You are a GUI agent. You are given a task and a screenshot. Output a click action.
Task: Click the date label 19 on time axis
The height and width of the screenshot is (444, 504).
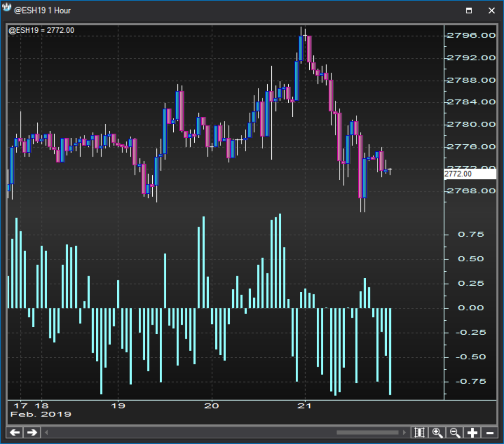[118, 406]
